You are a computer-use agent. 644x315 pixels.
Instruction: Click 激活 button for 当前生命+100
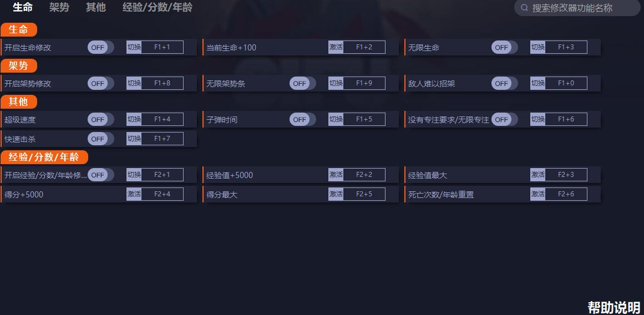[x=336, y=48]
